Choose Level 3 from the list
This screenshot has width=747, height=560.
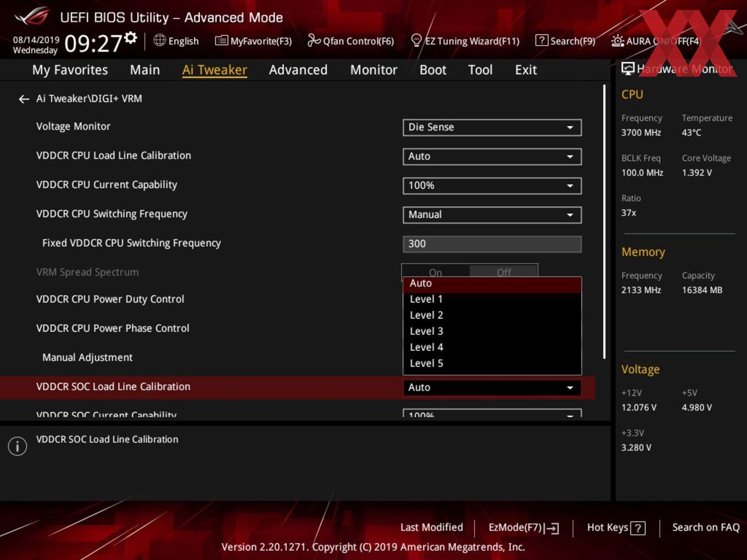(492, 331)
